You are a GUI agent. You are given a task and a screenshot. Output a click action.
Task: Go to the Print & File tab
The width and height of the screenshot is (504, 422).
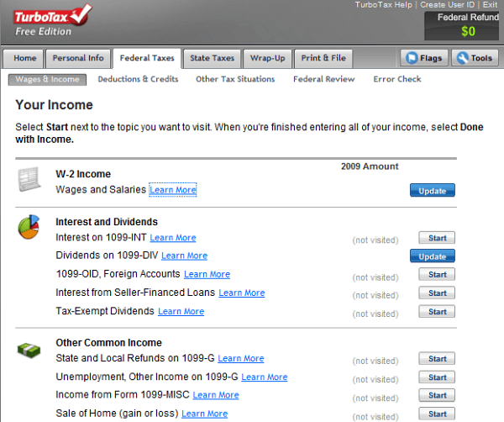click(x=323, y=58)
